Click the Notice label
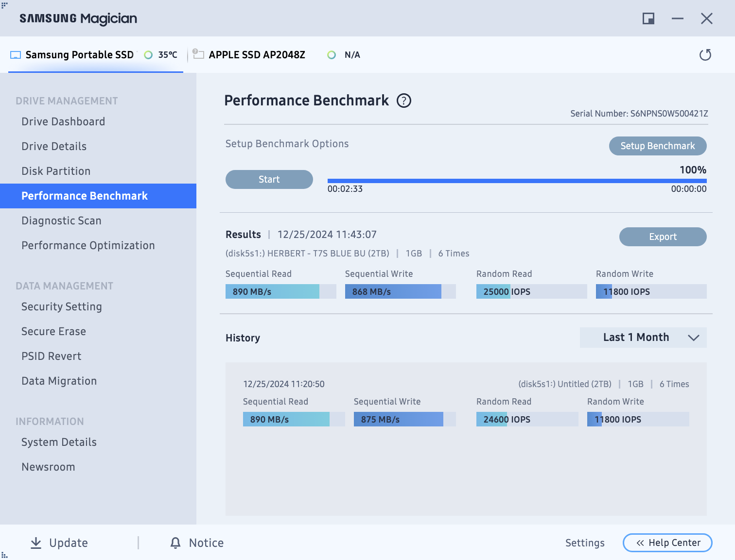 [x=206, y=543]
